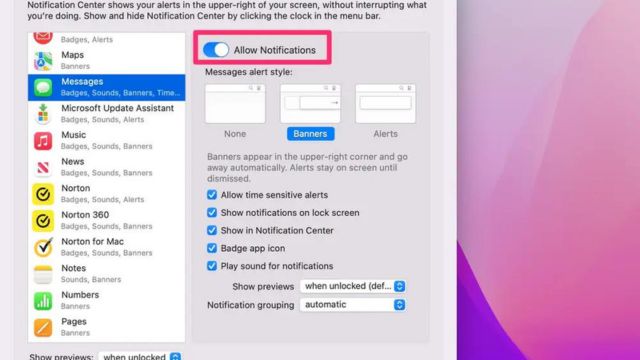Screen dimensions: 640x360
Task: Click the Norton 360 app icon
Action: click(43, 221)
